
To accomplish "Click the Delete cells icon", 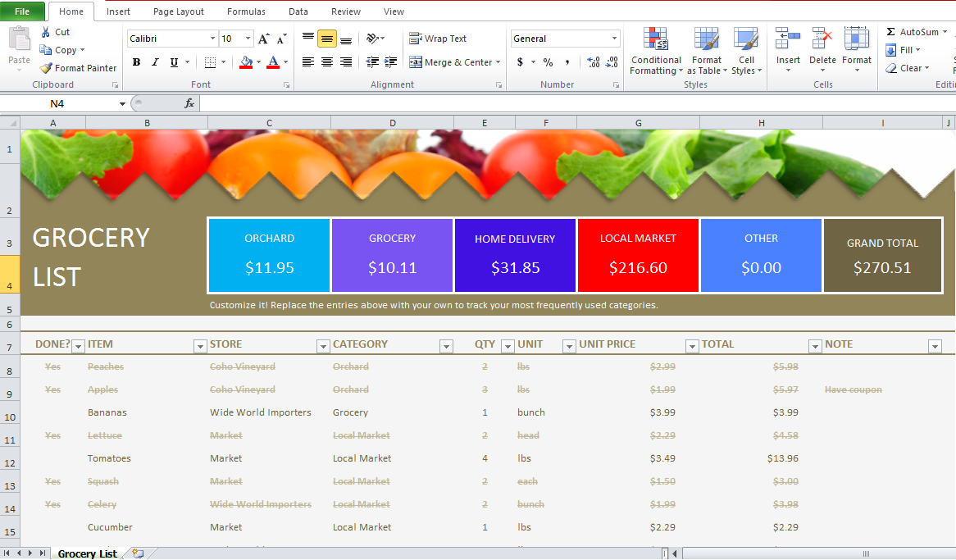I will 822,39.
